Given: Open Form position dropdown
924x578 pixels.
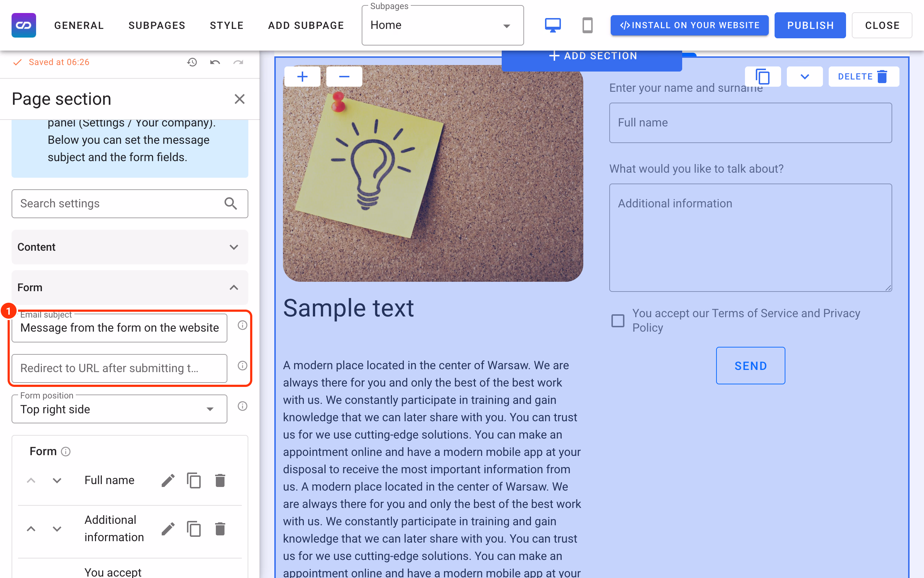Looking at the screenshot, I should click(x=119, y=409).
